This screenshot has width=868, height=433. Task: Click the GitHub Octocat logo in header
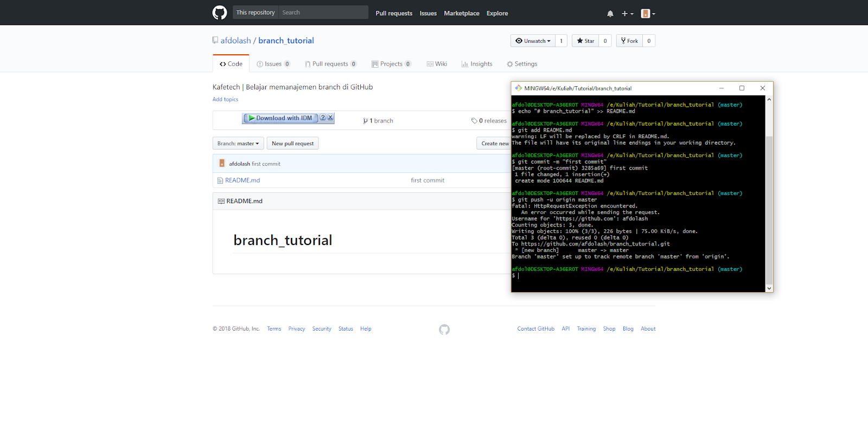pos(220,12)
